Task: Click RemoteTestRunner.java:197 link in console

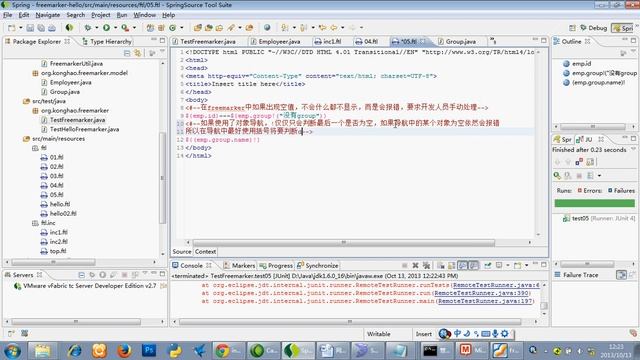Action: pos(485,301)
